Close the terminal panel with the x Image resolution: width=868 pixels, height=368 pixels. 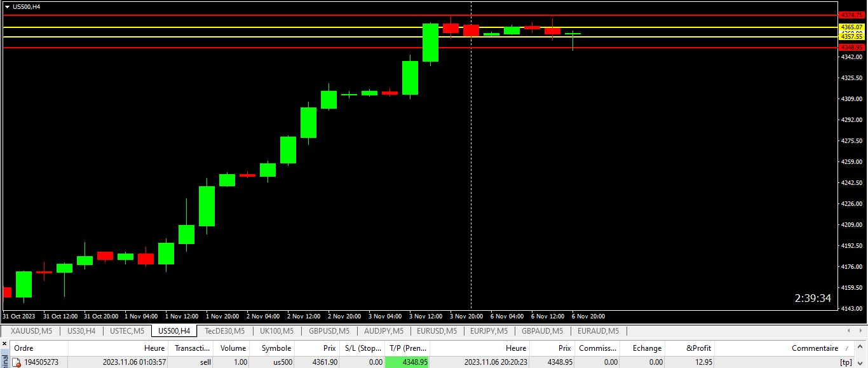(4, 344)
